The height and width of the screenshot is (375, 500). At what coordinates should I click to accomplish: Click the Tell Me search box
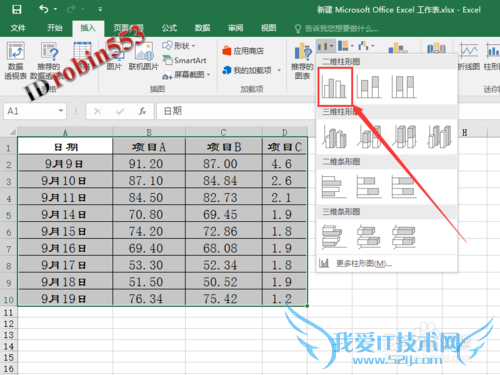pos(337,29)
